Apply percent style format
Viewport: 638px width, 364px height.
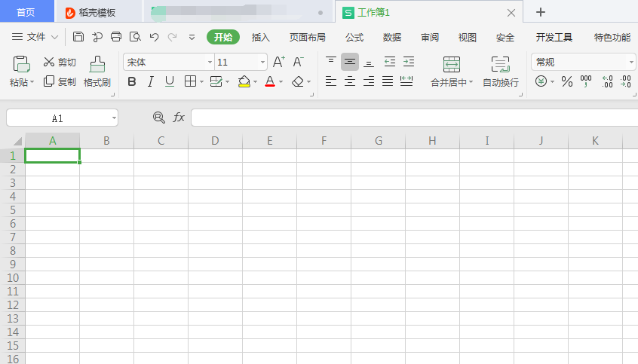pos(567,81)
